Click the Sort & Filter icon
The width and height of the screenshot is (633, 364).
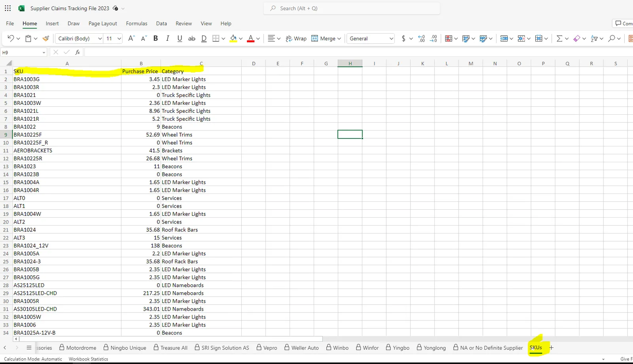(x=594, y=38)
